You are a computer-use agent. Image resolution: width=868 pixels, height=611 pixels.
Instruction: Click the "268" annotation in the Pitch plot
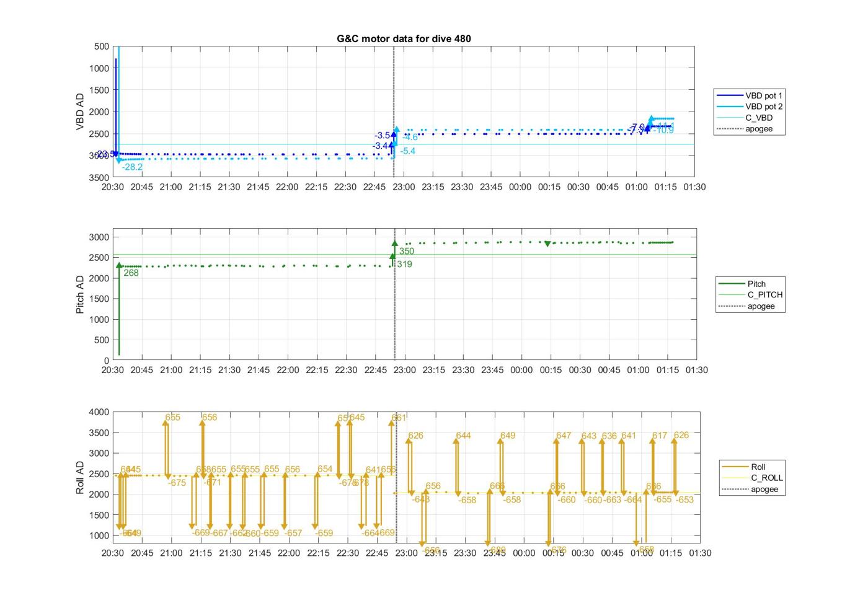pyautogui.click(x=131, y=273)
